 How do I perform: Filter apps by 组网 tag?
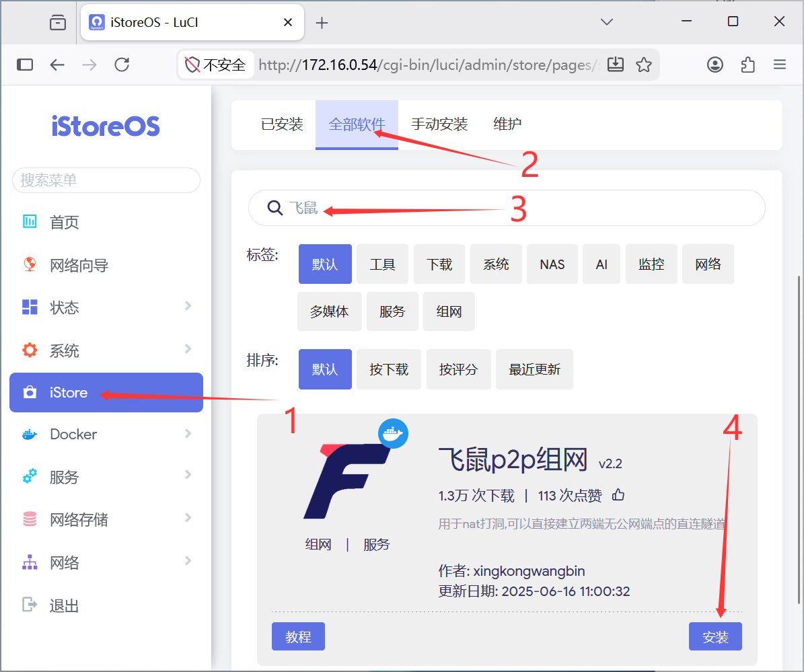pyautogui.click(x=449, y=311)
